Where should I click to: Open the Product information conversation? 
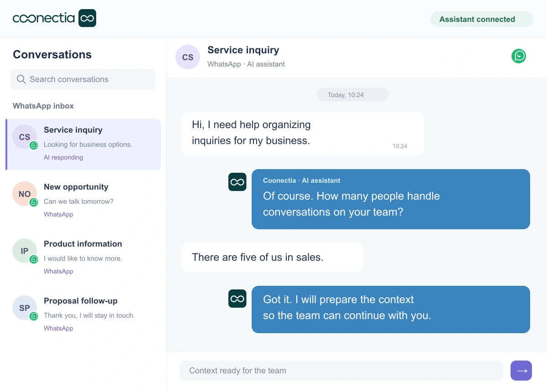pyautogui.click(x=83, y=258)
